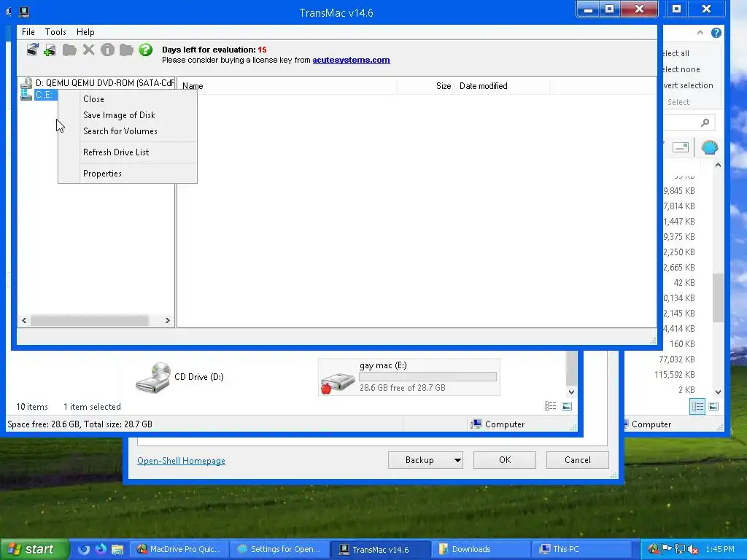This screenshot has height=560, width=747.
Task: Choose Search for Volumes
Action: (x=127, y=131)
